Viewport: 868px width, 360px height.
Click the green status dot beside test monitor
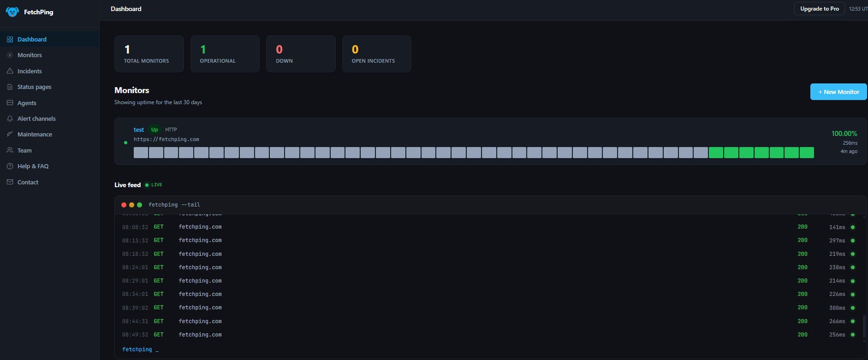tap(125, 143)
